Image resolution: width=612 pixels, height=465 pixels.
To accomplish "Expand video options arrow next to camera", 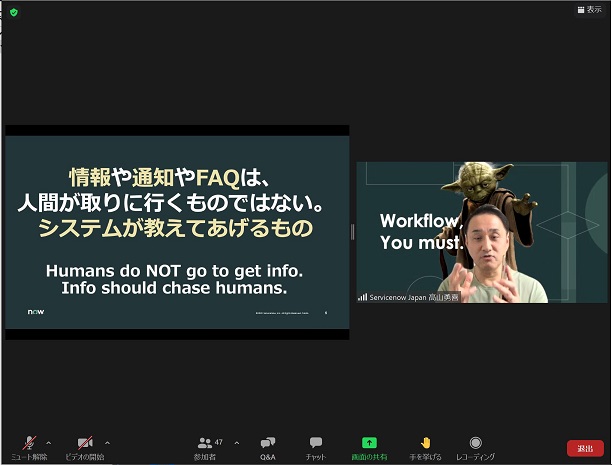I will coord(107,443).
